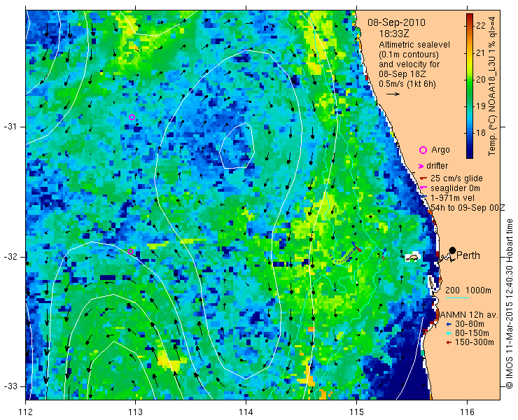Viewport: 518px width, 420px height.
Task: Click the cyan arrow beside 80-150m
Action: [449, 333]
